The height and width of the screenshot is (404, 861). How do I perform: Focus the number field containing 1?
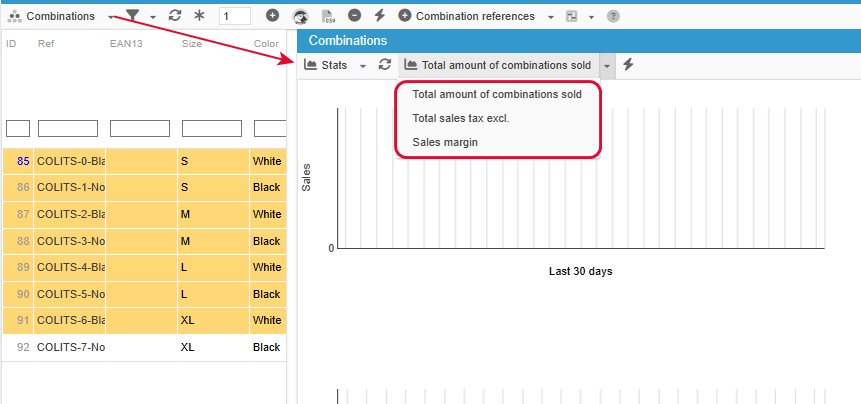coord(235,16)
